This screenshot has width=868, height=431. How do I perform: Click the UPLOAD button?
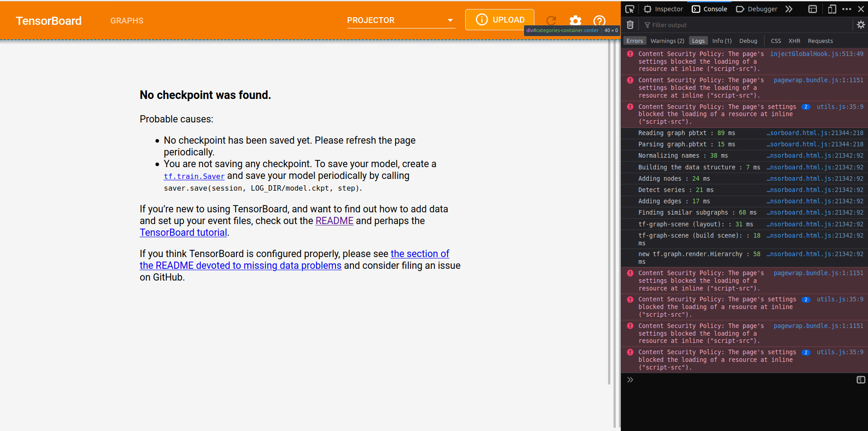coord(500,20)
